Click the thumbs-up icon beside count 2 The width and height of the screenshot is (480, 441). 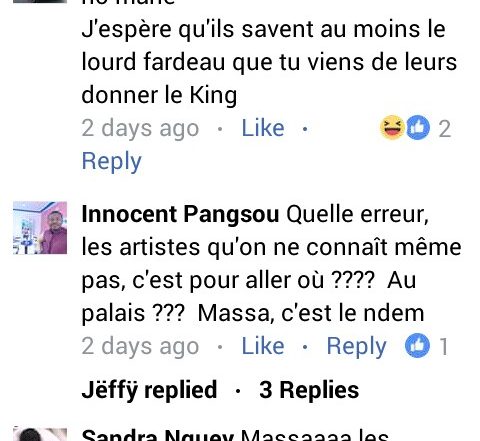pyautogui.click(x=418, y=127)
